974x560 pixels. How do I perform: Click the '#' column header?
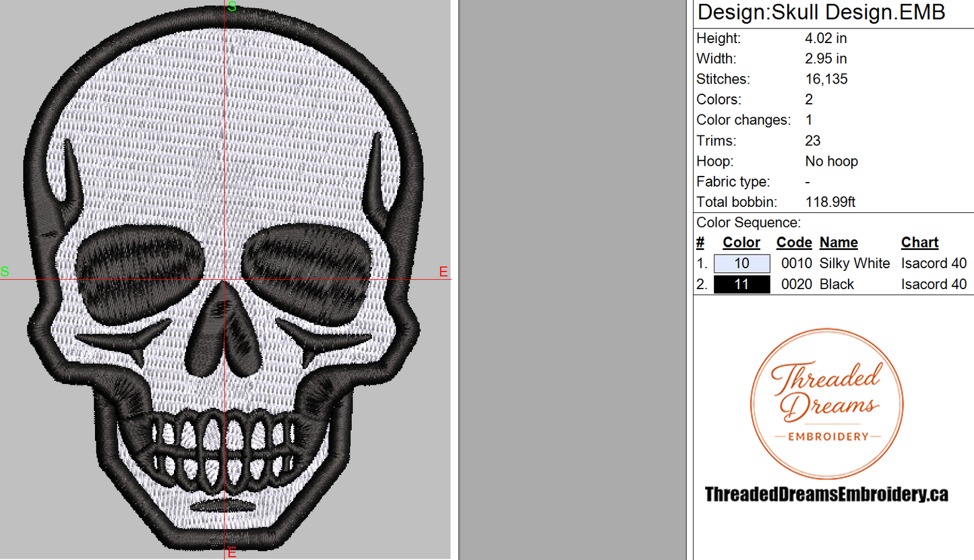point(700,243)
